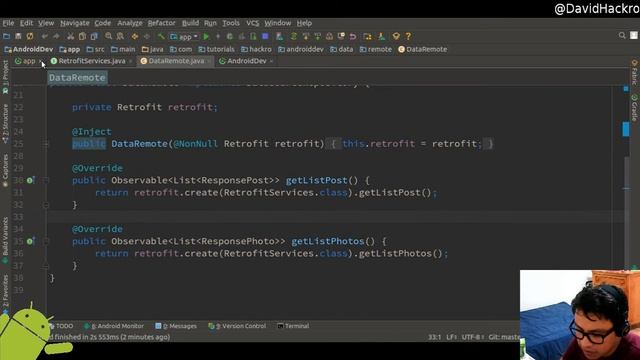Image resolution: width=640 pixels, height=360 pixels.
Task: Click override gutter icon beside getListPhotos
Action: click(30, 241)
